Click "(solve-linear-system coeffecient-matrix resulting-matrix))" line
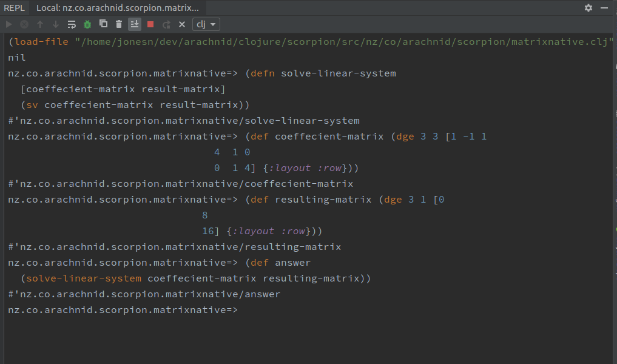Viewport: 617px width, 364px height. point(195,278)
